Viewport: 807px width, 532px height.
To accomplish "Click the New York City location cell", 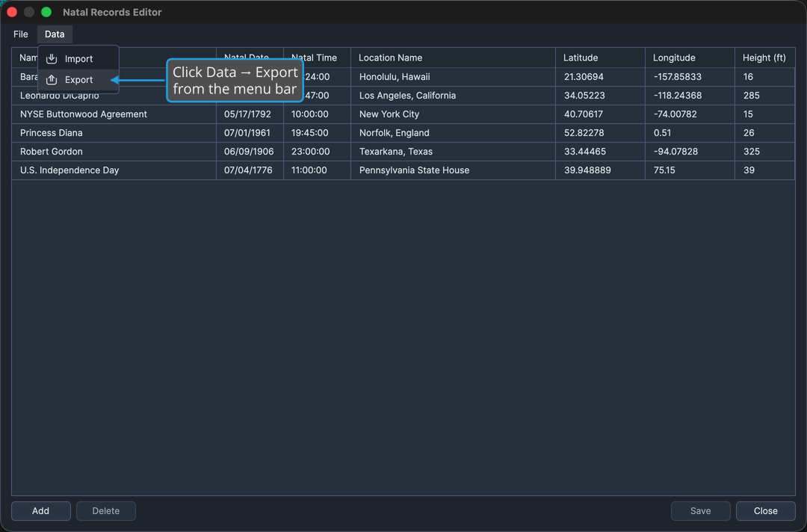I will 453,114.
